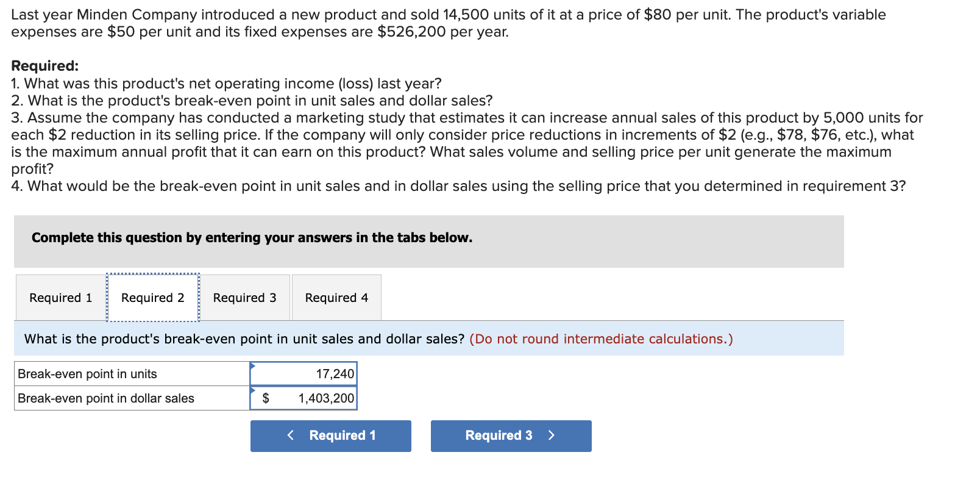Click the "Last year Minden Company" problem statement

coord(448,23)
